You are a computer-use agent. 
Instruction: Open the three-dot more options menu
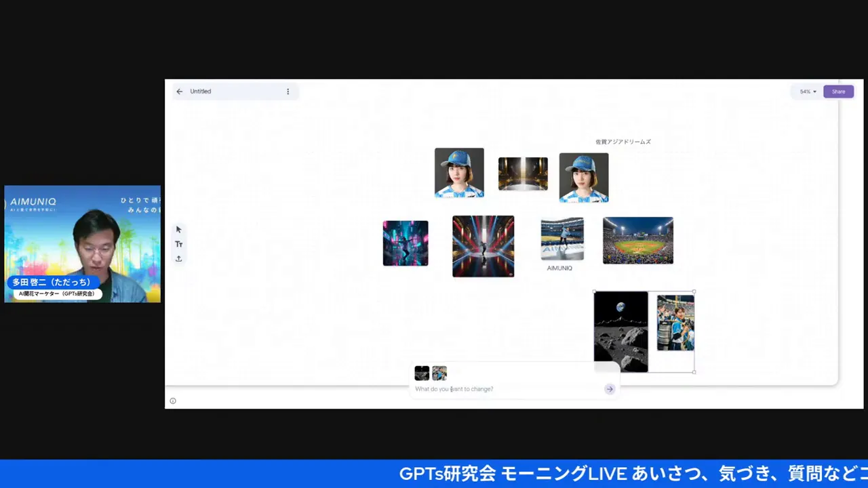tap(288, 91)
